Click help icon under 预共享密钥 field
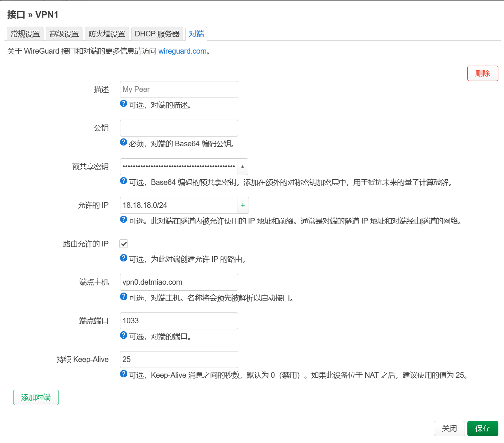The height and width of the screenshot is (443, 504). coord(123,181)
